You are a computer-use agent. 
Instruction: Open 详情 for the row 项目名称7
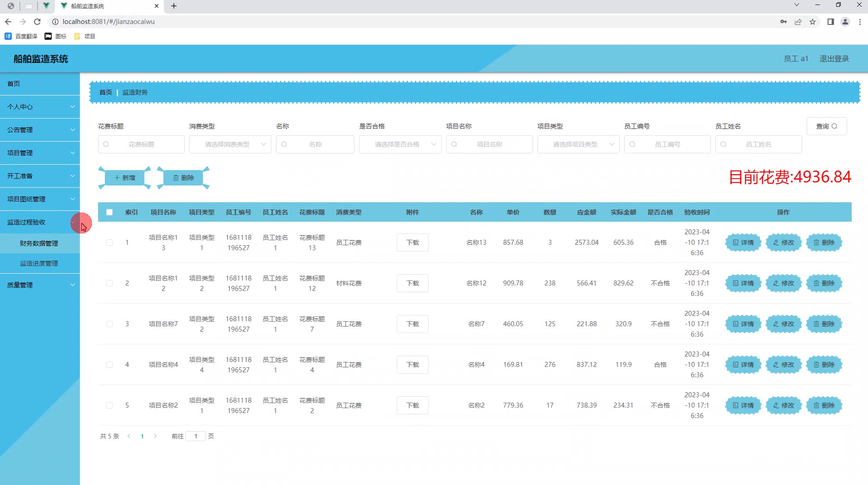point(743,324)
